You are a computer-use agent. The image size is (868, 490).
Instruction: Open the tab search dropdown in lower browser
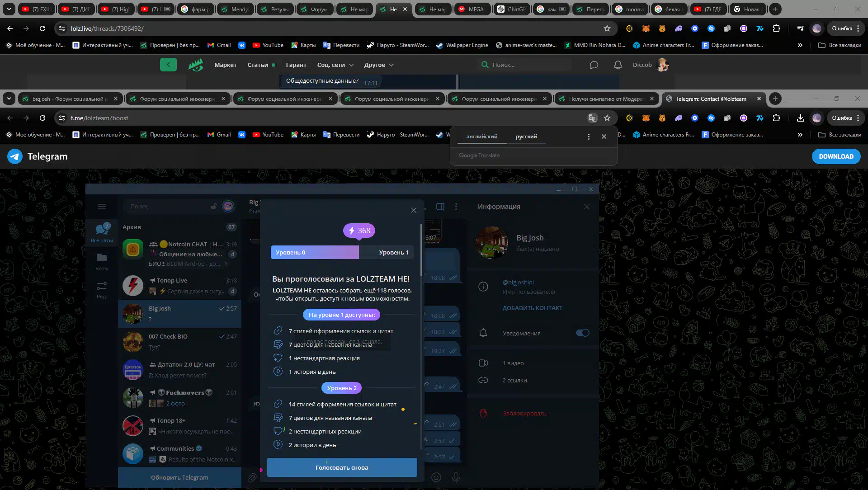click(9, 99)
